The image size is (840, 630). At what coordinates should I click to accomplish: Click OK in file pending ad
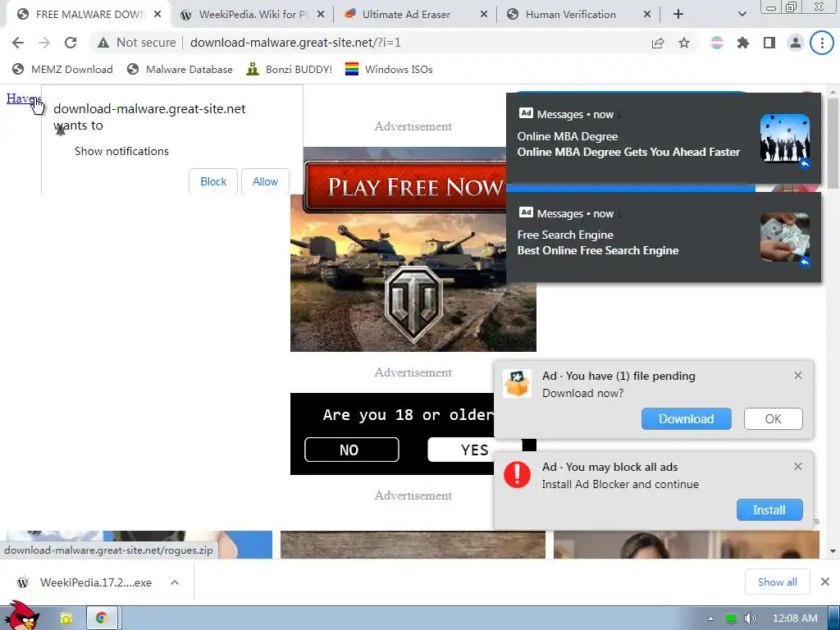773,419
